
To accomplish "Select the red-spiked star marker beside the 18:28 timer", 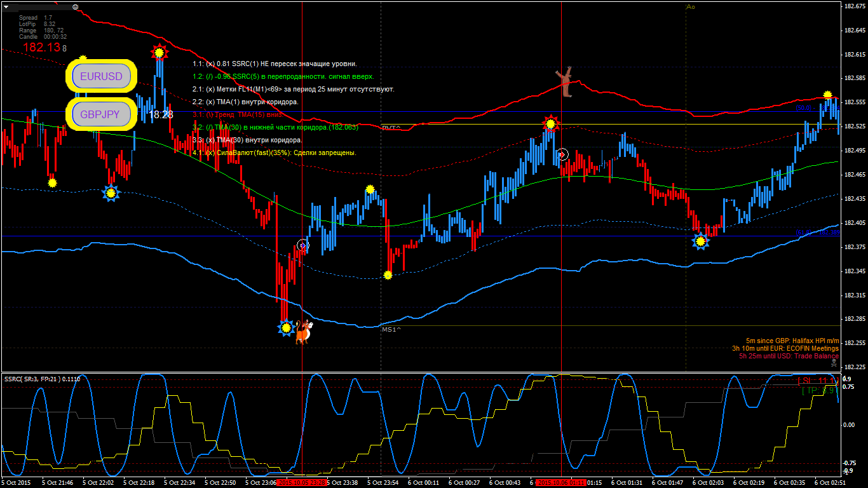I will (x=159, y=53).
